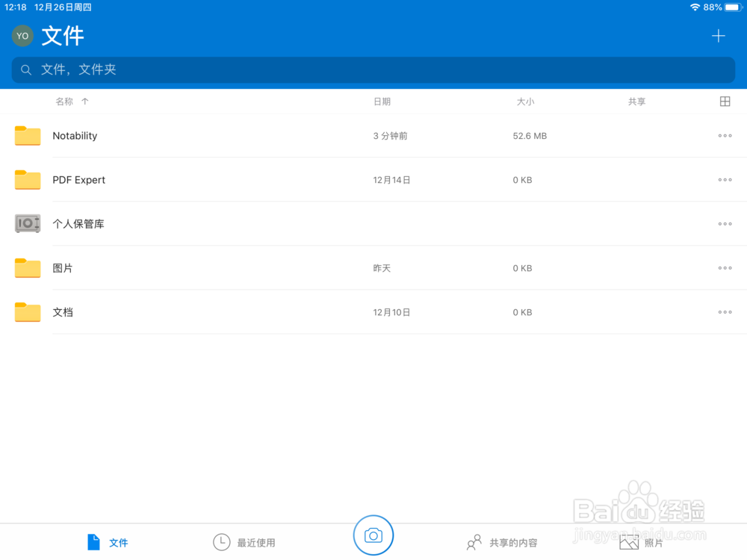Open more options for 图片

[x=725, y=268]
